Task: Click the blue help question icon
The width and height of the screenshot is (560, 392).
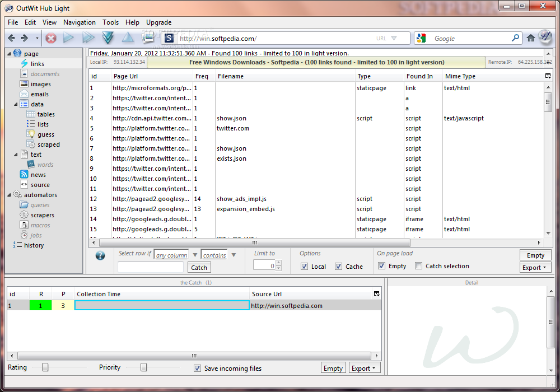Action: 100,255
